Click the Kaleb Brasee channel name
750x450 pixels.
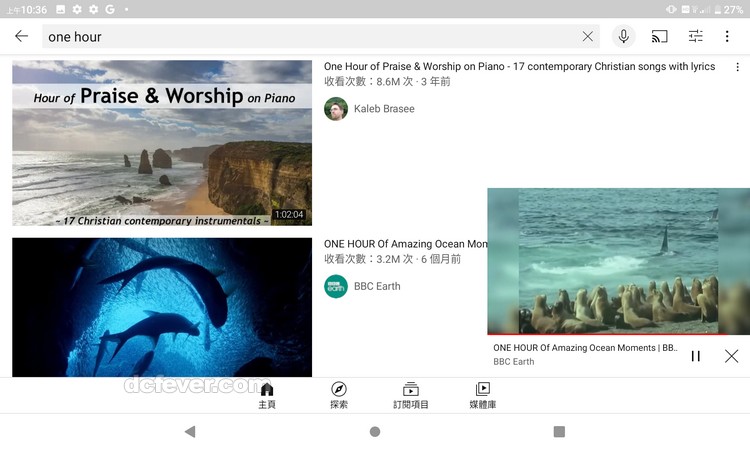coord(384,109)
